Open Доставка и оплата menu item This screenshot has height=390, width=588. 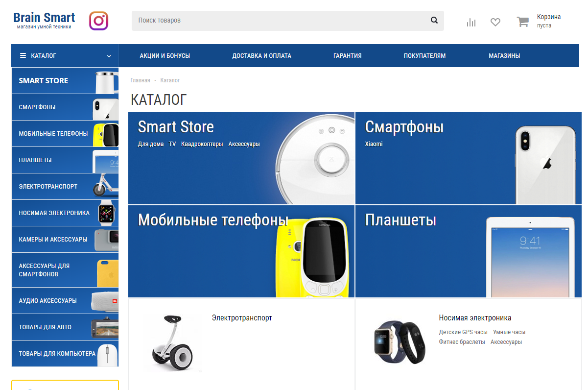coord(262,56)
